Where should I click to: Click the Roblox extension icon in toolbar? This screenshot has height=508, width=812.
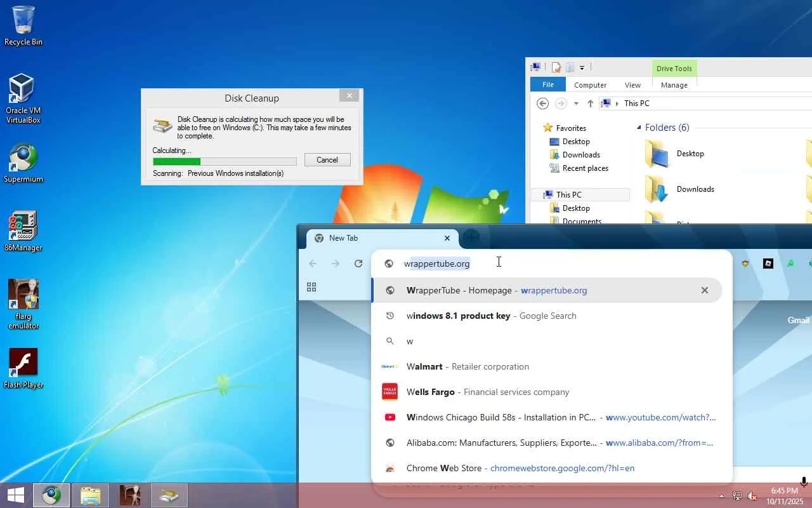(768, 264)
